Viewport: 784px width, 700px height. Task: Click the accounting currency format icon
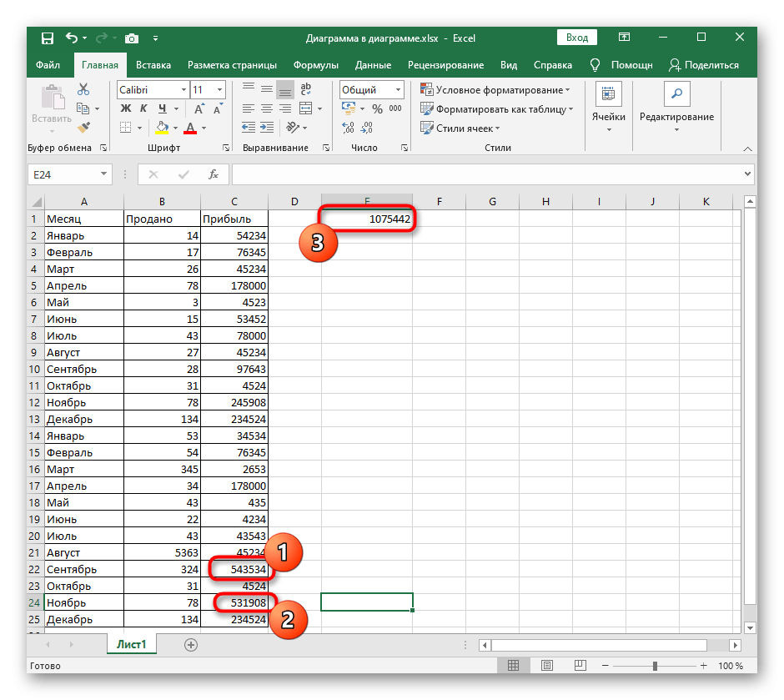(349, 108)
